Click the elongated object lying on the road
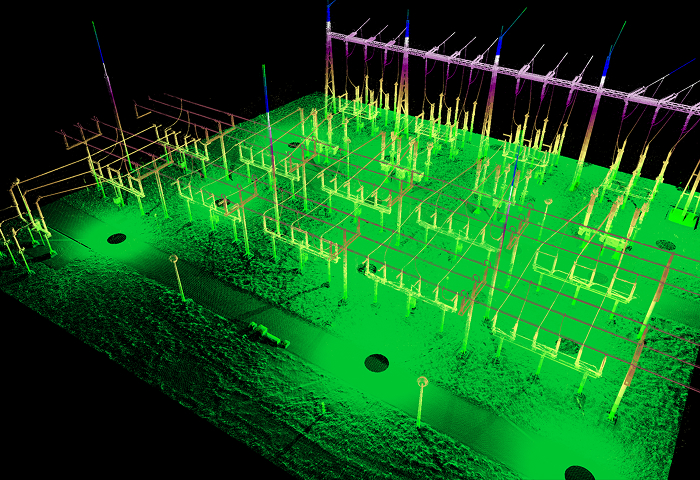Viewport: 700px width, 480px height. [x=265, y=333]
